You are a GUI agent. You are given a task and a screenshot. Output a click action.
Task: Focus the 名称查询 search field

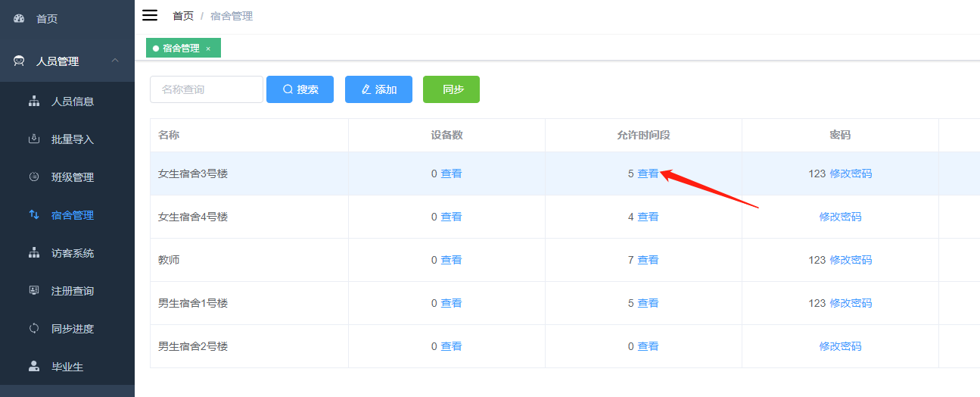coord(207,89)
